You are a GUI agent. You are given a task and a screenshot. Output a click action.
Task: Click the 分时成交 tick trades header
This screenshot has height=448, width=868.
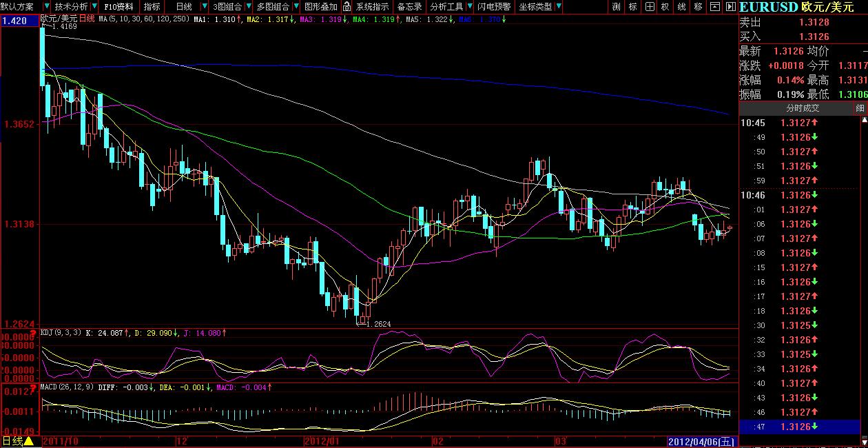pyautogui.click(x=803, y=108)
